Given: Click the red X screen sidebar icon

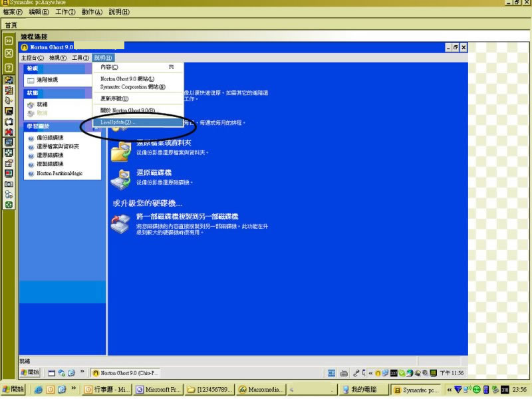Looking at the screenshot, I should tap(9, 132).
